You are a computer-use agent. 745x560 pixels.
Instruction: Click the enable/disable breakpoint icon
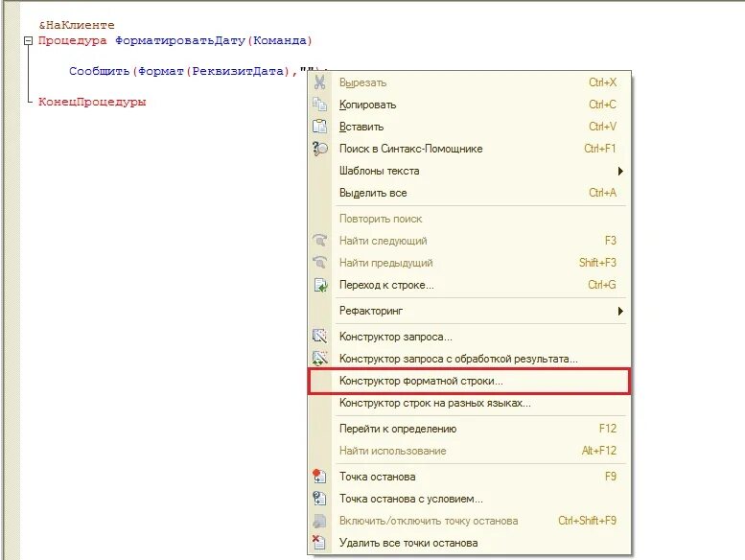point(319,521)
